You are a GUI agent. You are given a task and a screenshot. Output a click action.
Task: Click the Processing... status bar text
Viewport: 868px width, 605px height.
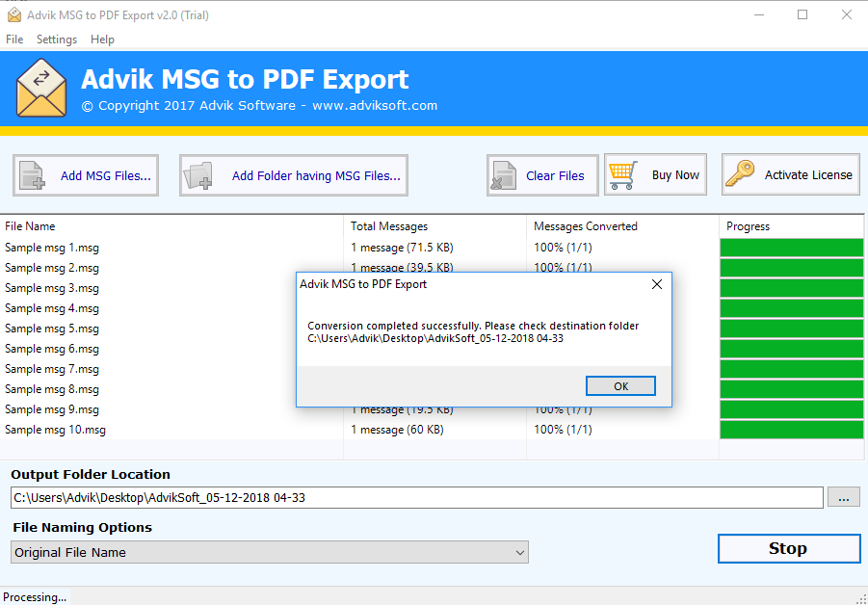click(35, 597)
